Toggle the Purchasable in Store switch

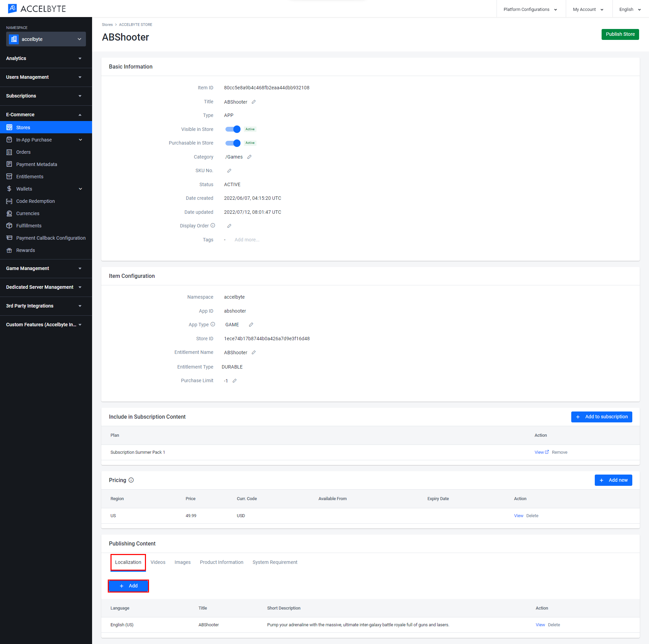pos(233,143)
